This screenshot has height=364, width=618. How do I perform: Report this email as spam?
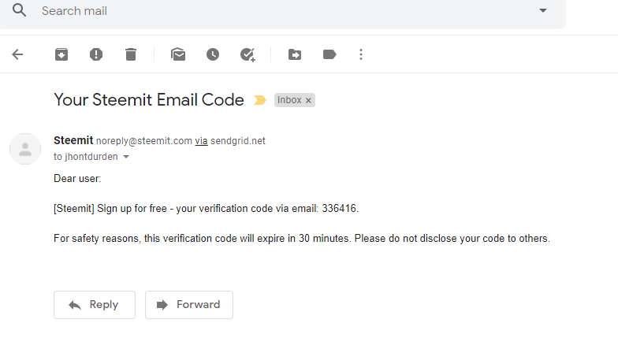(96, 54)
